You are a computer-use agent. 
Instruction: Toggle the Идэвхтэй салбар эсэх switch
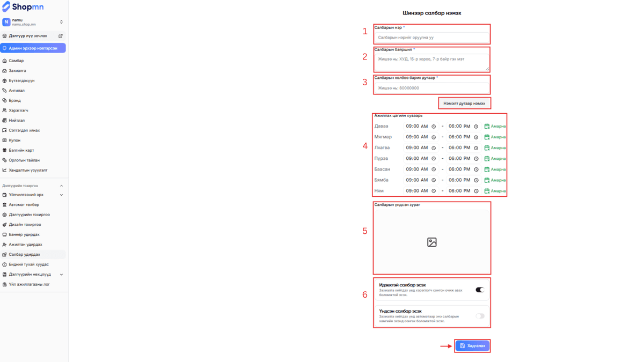[x=479, y=290]
